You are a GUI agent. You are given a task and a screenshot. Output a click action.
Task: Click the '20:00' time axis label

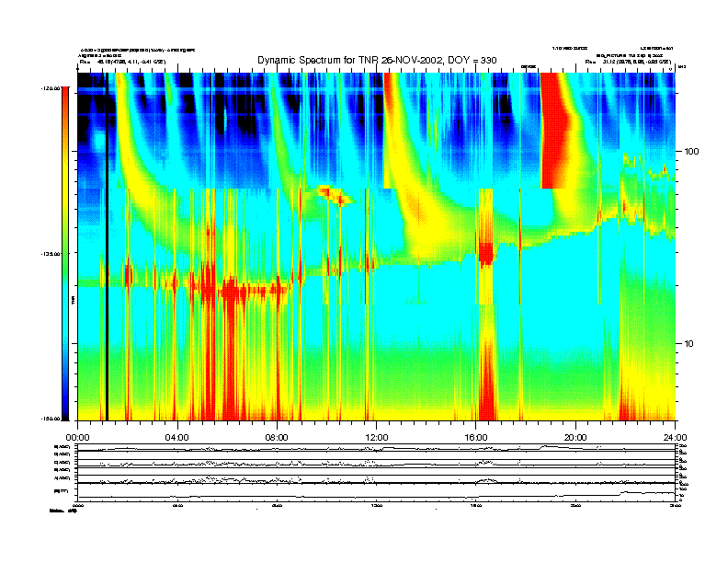pos(575,438)
